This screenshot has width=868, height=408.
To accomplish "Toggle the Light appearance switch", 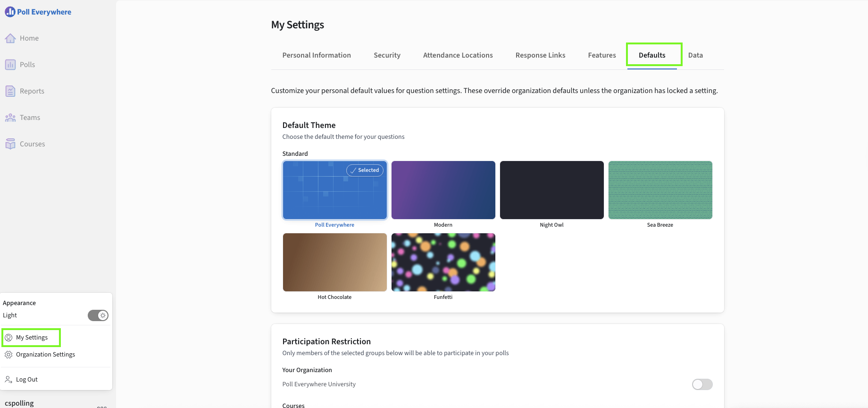I will (98, 315).
